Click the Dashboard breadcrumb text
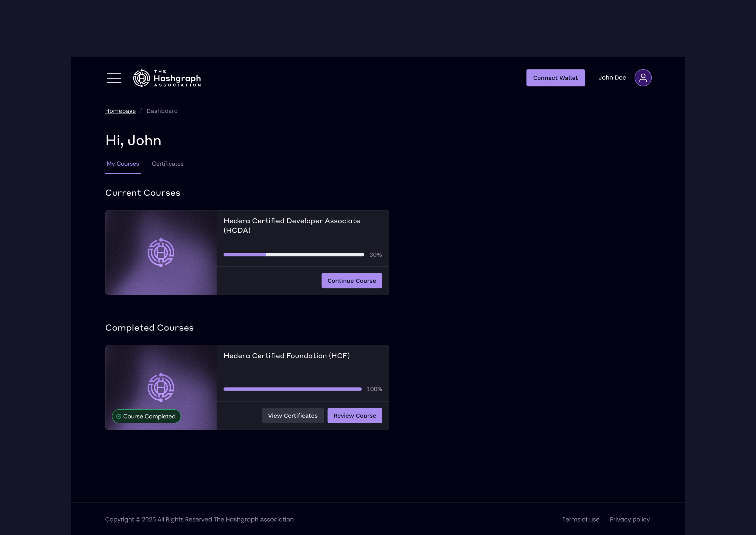The width and height of the screenshot is (756, 535). [x=162, y=111]
